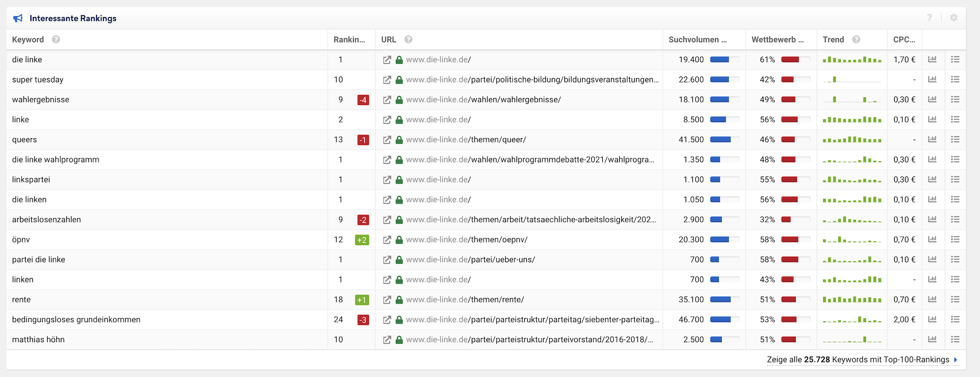Show ranking history chart for linkspartei
980x377 pixels.
point(932,179)
